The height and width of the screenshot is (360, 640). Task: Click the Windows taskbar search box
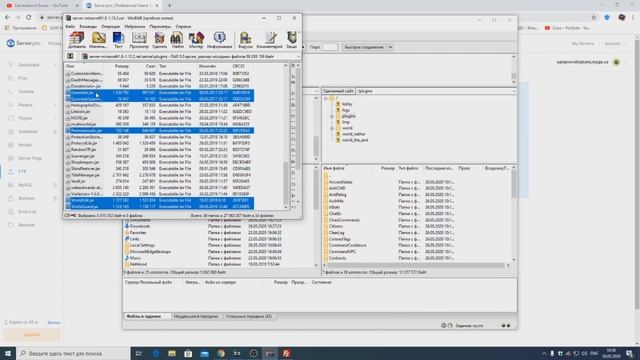[x=73, y=353]
